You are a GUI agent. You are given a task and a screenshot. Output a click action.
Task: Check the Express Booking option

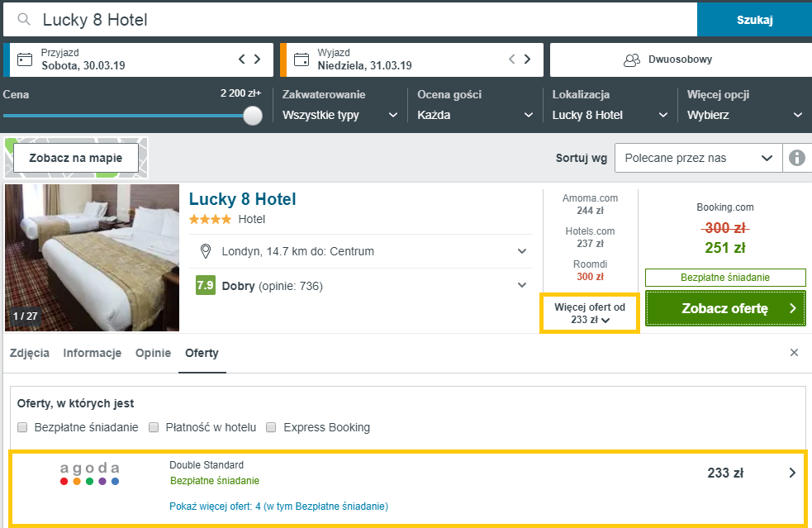[271, 427]
